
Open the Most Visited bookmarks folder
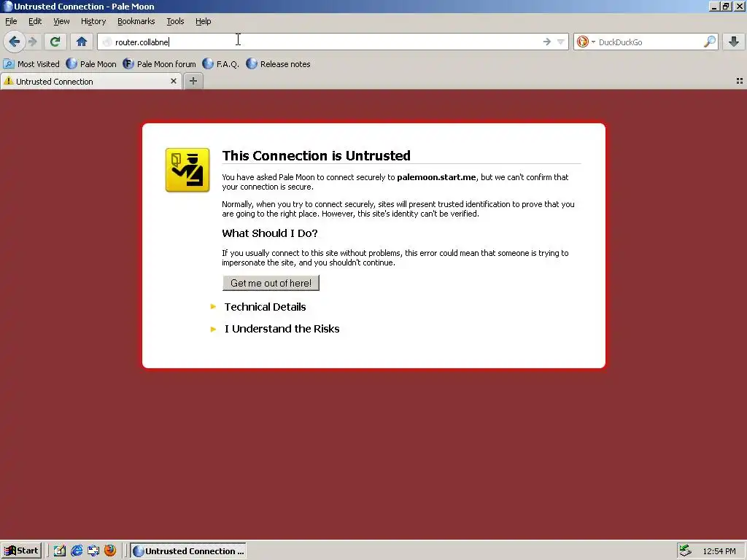31,64
